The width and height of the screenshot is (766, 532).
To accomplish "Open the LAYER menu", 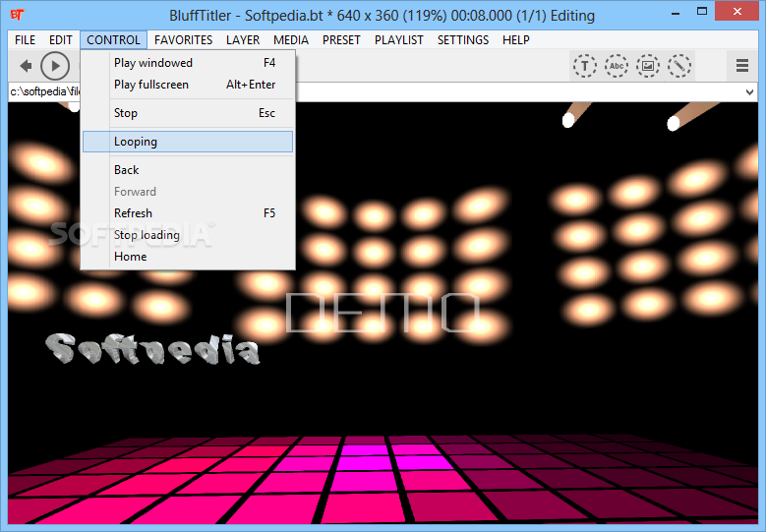I will click(x=243, y=40).
